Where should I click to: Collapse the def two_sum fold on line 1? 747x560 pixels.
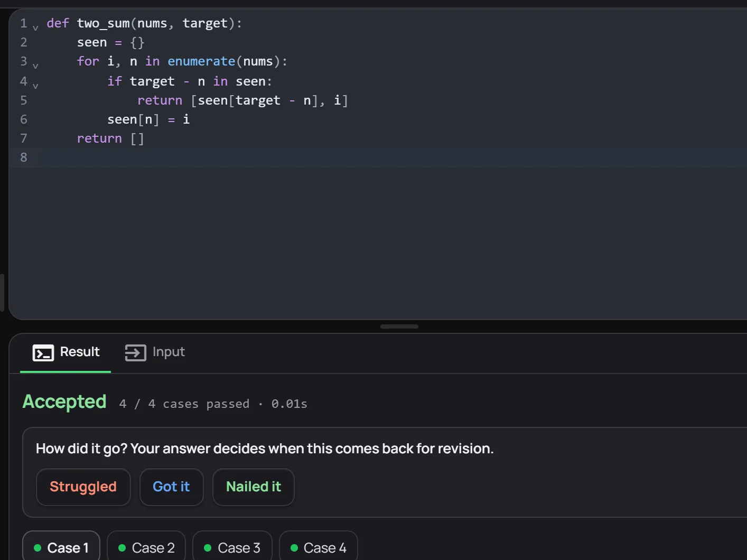pyautogui.click(x=35, y=27)
